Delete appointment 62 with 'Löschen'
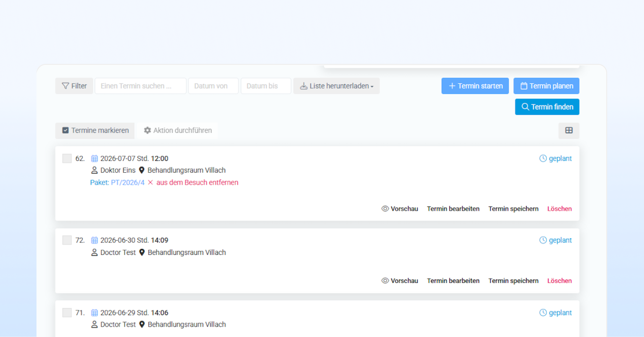Screen dimensions: 644x337 [559, 209]
